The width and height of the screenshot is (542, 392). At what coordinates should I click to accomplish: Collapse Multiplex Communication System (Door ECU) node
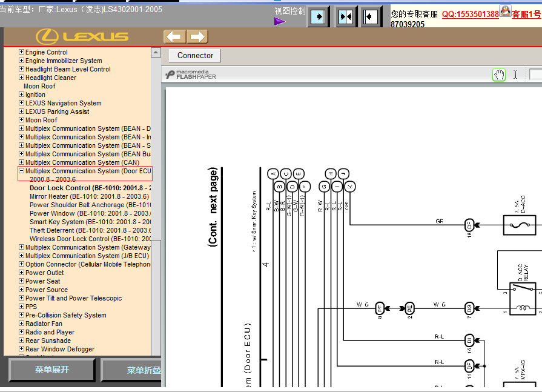21,171
